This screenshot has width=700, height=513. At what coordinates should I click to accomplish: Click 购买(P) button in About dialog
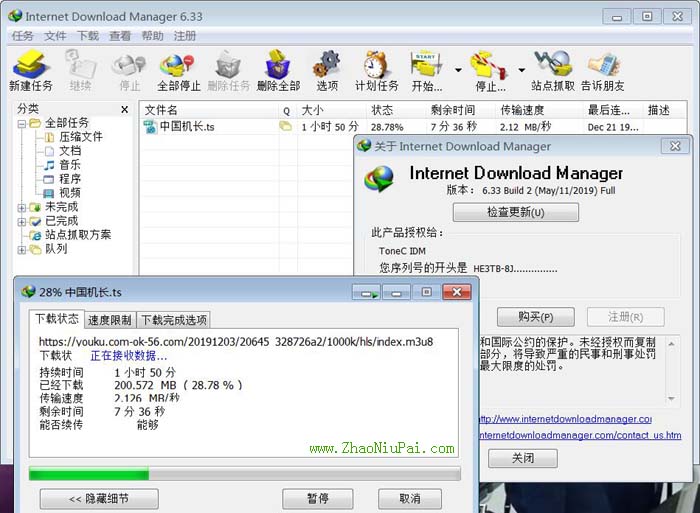pos(536,317)
